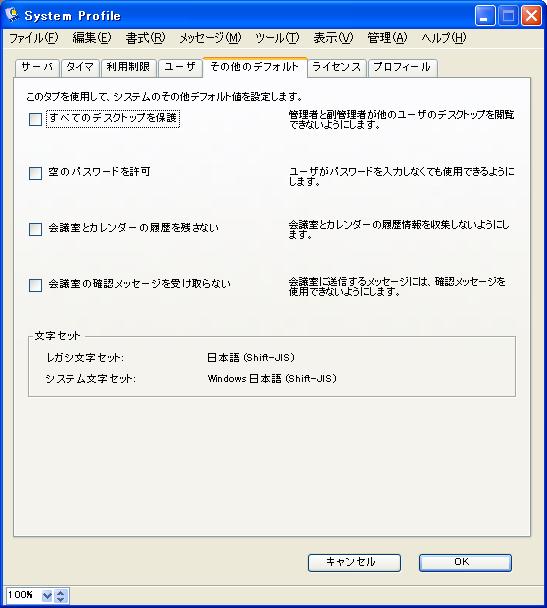Image resolution: width=547 pixels, height=608 pixels.
Task: Check 空のパスワードを許可 option
Action: pos(35,173)
